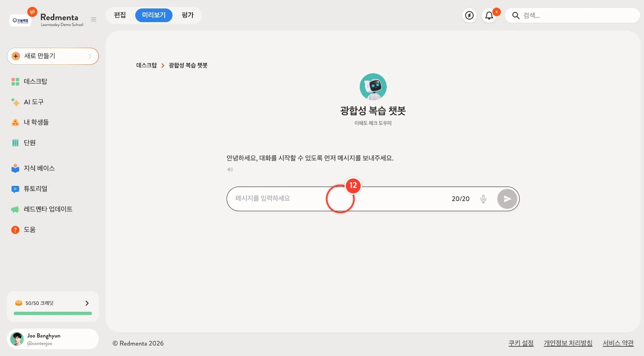Click the Joo Banghyun avatar picture
This screenshot has width=644, height=356.
(x=17, y=339)
